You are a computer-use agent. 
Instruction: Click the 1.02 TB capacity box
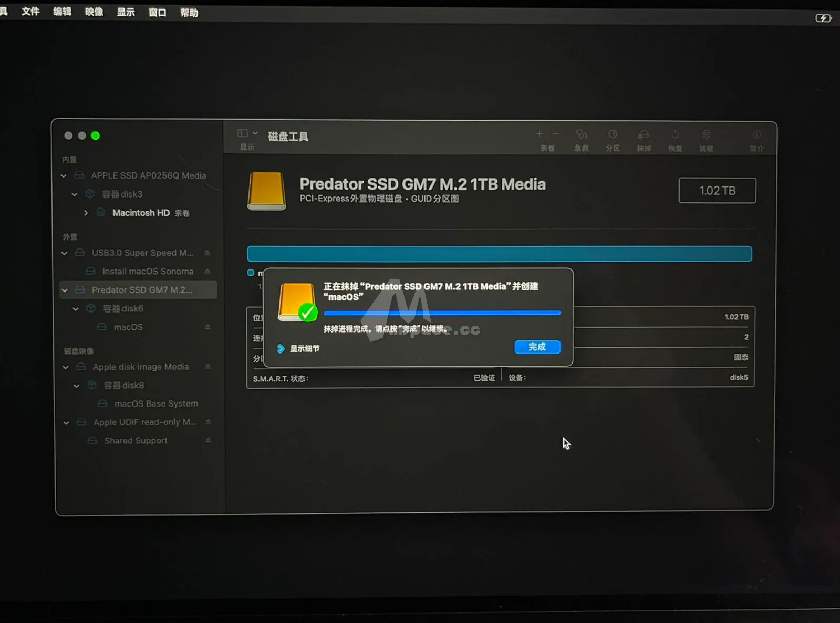pyautogui.click(x=717, y=191)
